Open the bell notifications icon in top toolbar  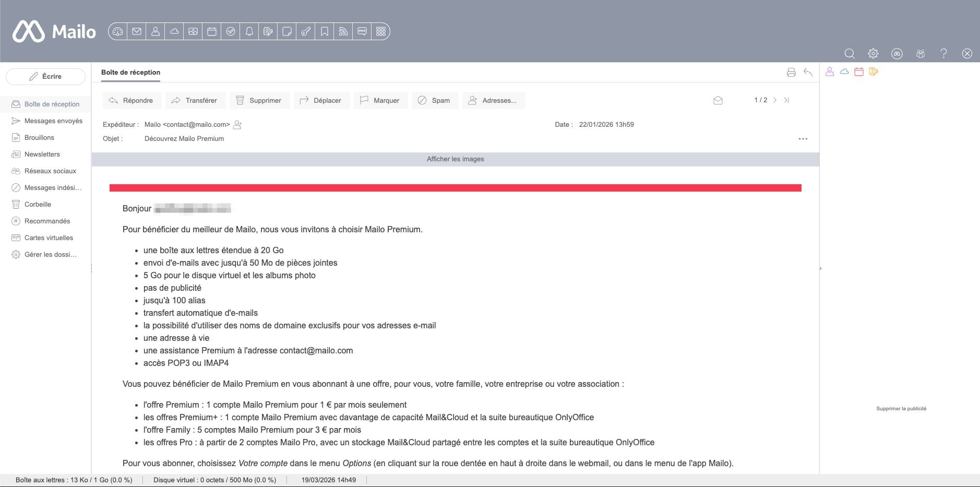pos(249,31)
